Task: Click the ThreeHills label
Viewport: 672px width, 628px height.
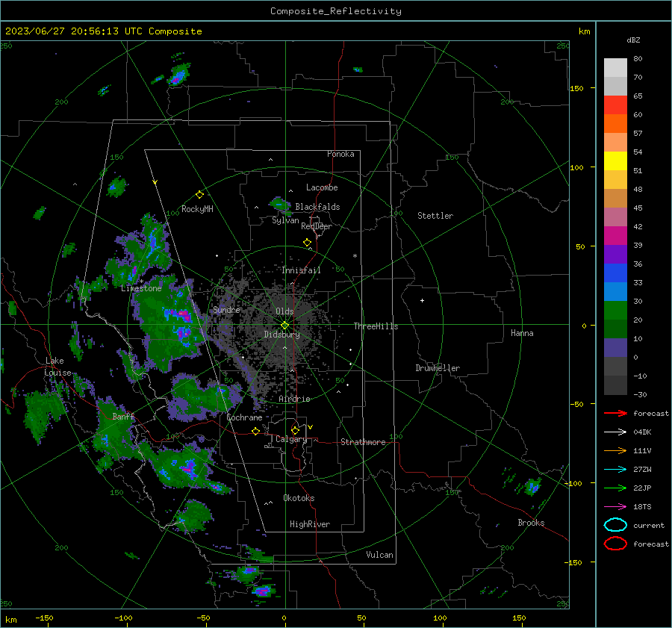Action: (x=376, y=326)
